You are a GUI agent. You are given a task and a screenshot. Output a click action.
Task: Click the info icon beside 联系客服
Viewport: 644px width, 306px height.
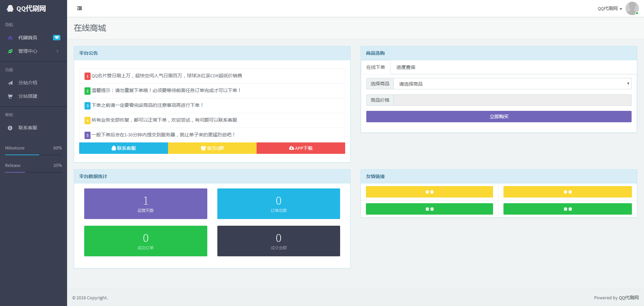click(10, 128)
